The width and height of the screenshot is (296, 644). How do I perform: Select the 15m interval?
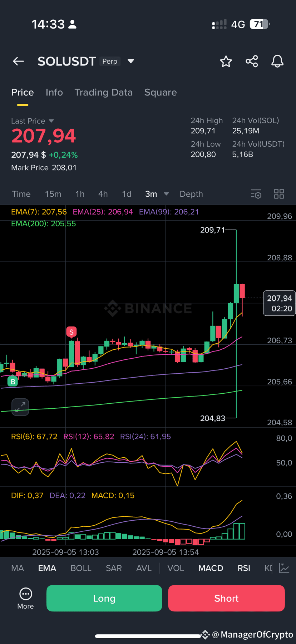coord(53,194)
